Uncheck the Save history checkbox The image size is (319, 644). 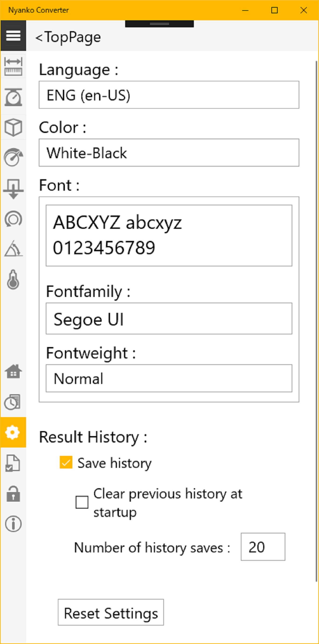click(66, 462)
